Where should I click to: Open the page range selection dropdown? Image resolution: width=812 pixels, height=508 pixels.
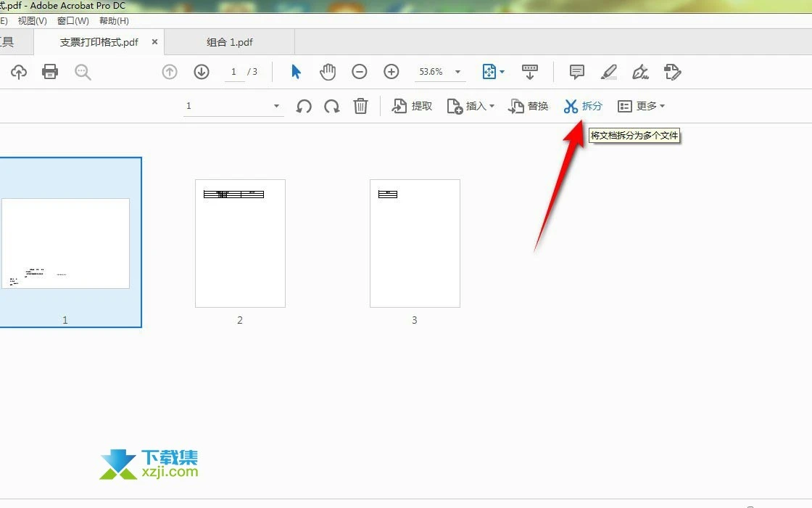pos(275,106)
